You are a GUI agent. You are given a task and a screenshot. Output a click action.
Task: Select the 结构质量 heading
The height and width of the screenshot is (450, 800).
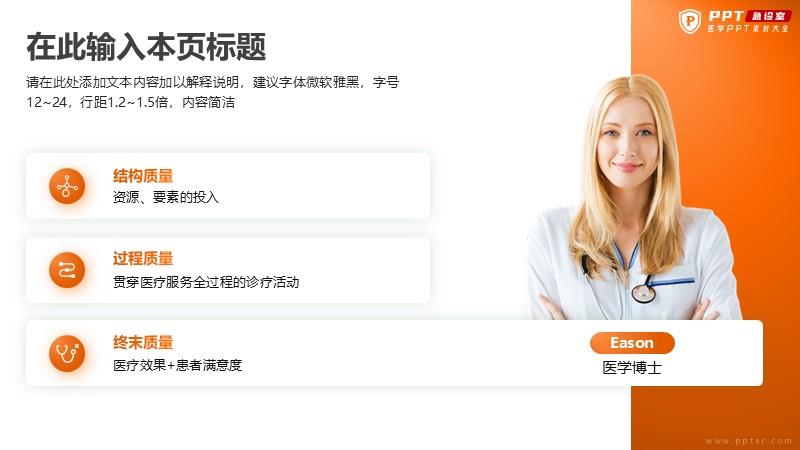(143, 176)
